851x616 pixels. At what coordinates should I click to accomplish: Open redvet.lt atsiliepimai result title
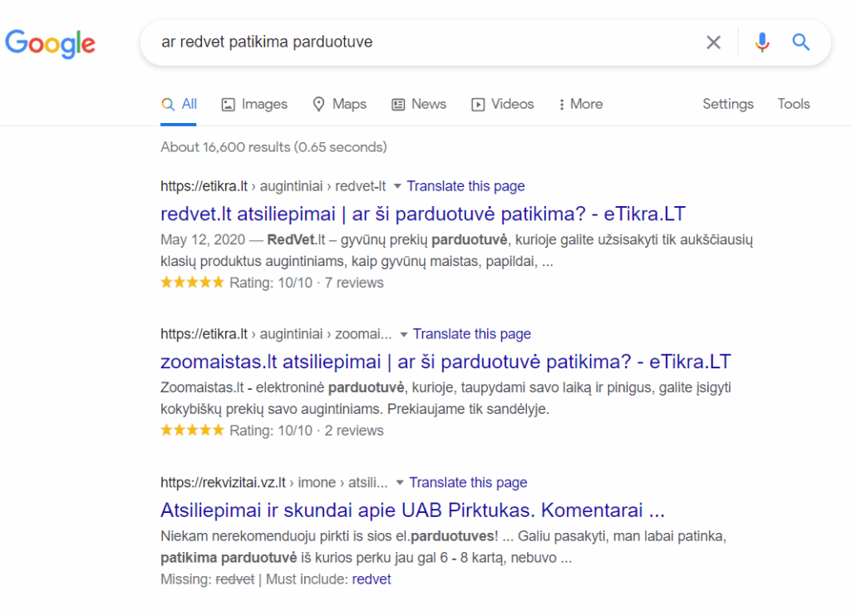(x=422, y=214)
